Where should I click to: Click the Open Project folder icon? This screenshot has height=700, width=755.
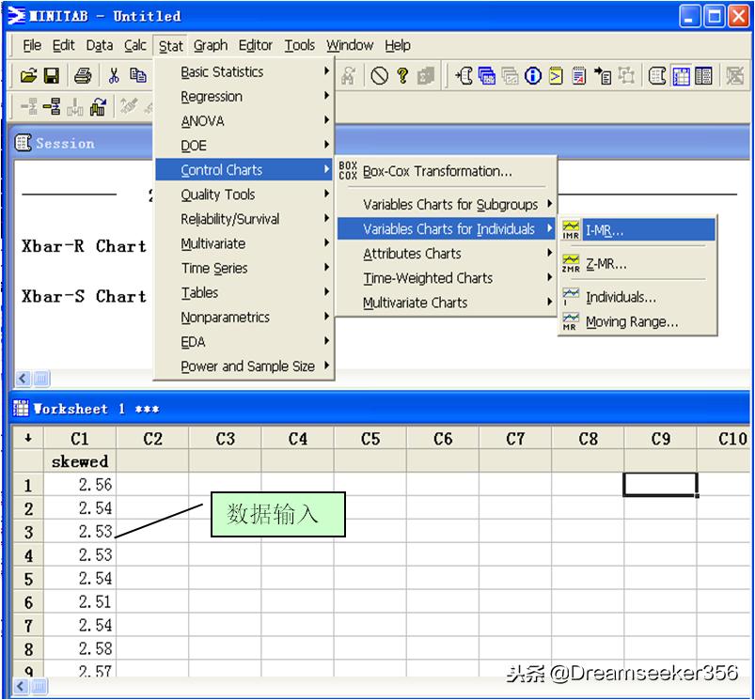pos(28,77)
